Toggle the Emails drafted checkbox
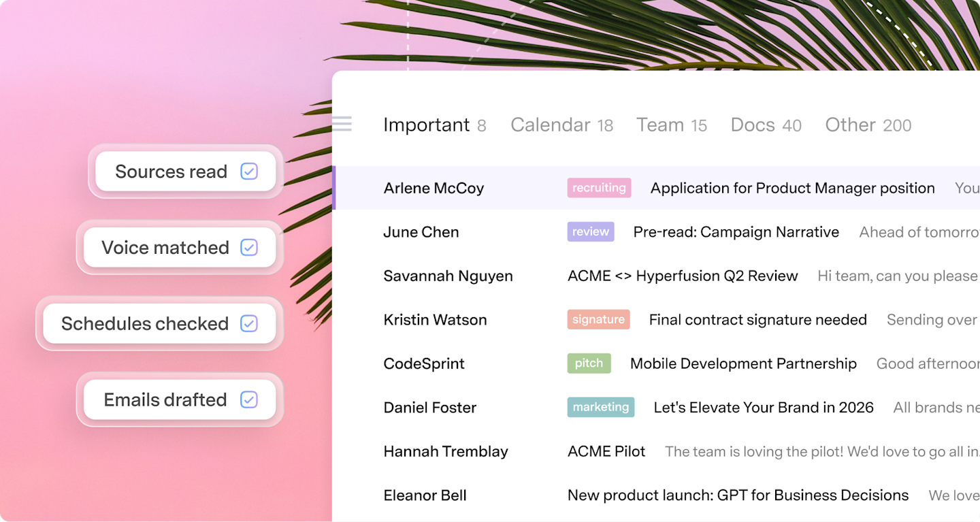The height and width of the screenshot is (522, 980). coord(249,400)
